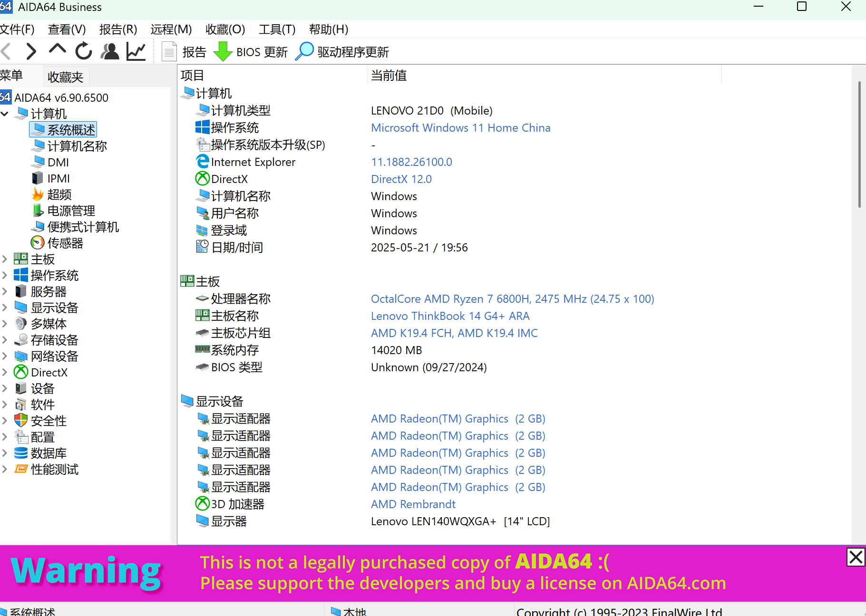Open 电源管理 tree item
Viewport: 866px width, 616px height.
pyautogui.click(x=71, y=211)
